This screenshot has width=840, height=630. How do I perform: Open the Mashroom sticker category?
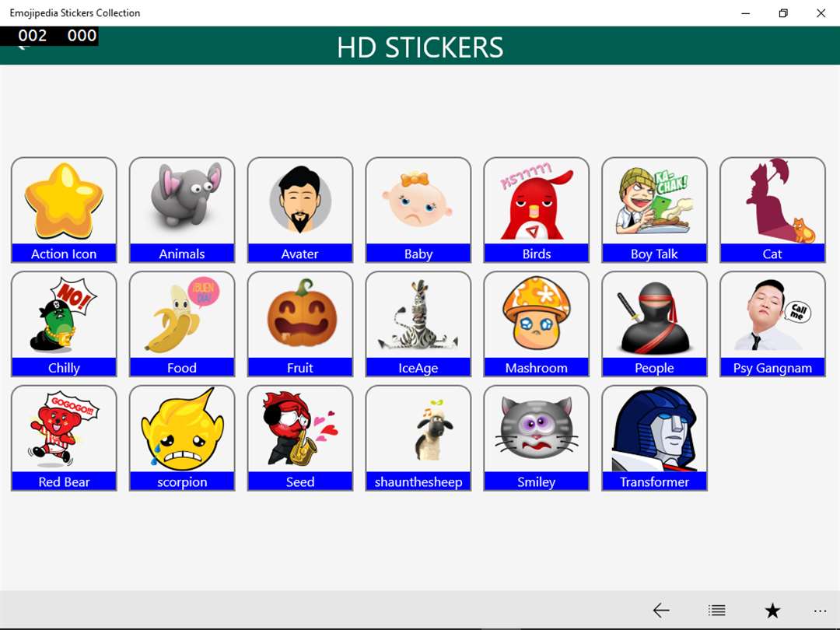[536, 324]
